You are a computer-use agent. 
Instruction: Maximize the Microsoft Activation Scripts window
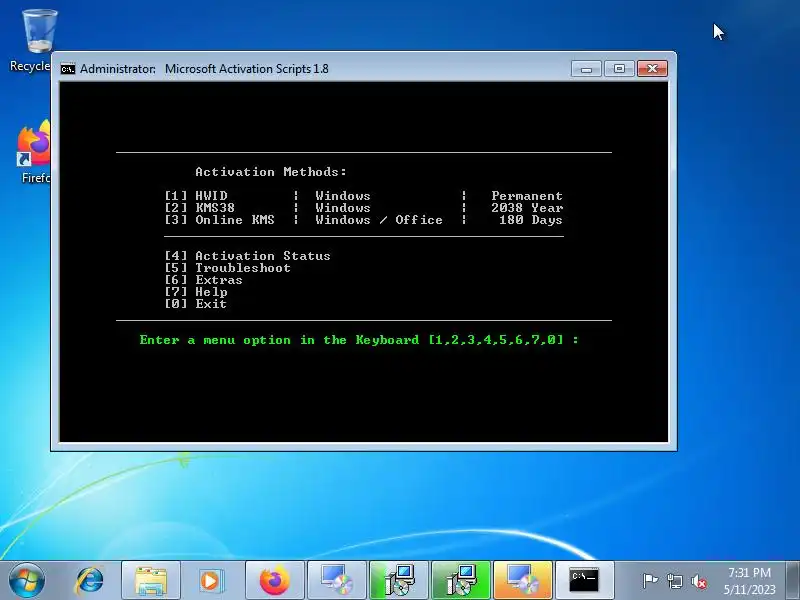tap(619, 68)
